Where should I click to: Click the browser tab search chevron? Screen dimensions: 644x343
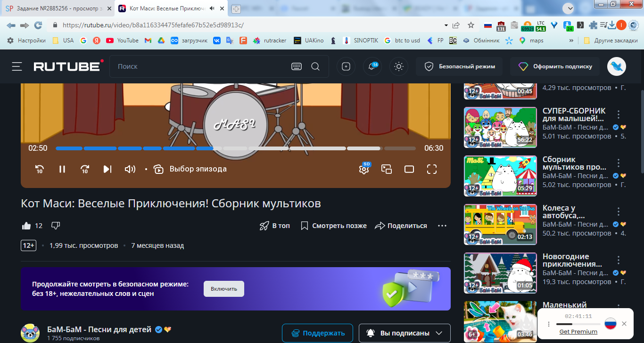pyautogui.click(x=569, y=8)
